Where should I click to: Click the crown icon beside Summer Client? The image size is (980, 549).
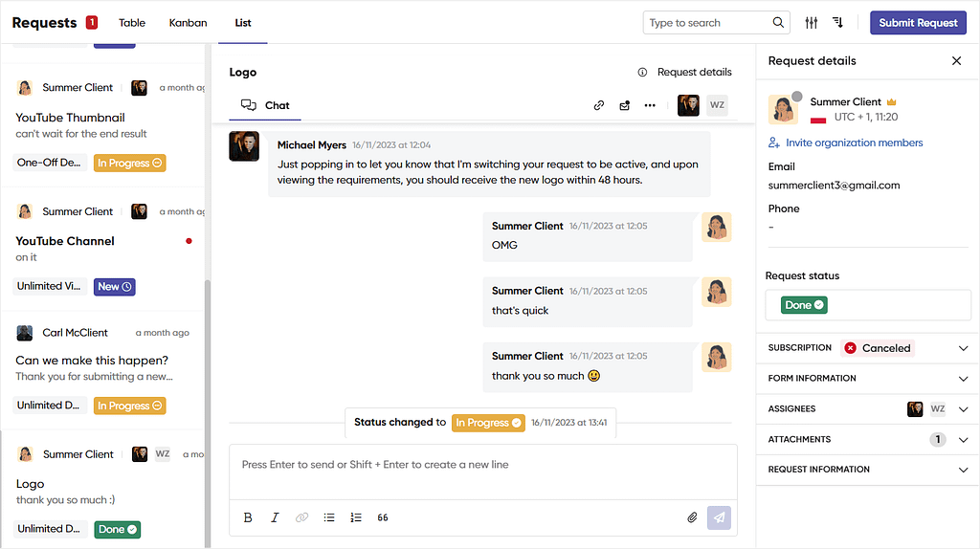pyautogui.click(x=891, y=101)
